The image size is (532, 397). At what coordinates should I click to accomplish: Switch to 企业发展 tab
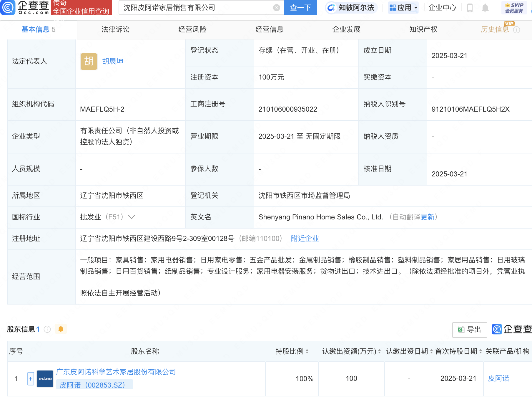[346, 29]
